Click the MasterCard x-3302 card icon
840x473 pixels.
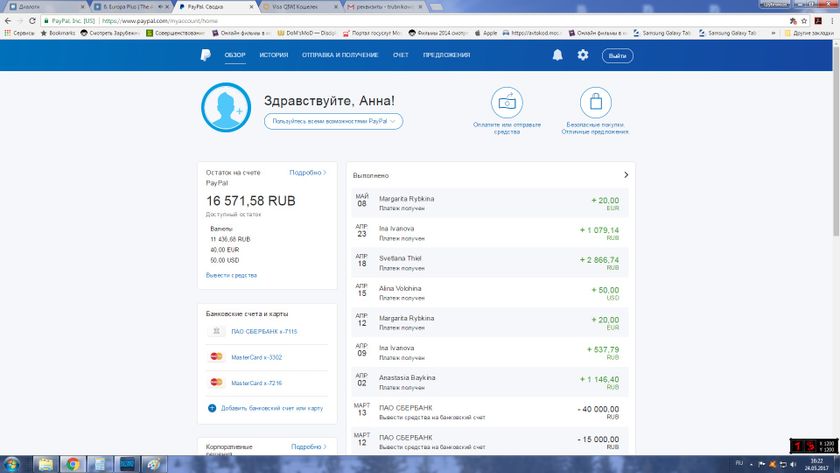(x=216, y=357)
